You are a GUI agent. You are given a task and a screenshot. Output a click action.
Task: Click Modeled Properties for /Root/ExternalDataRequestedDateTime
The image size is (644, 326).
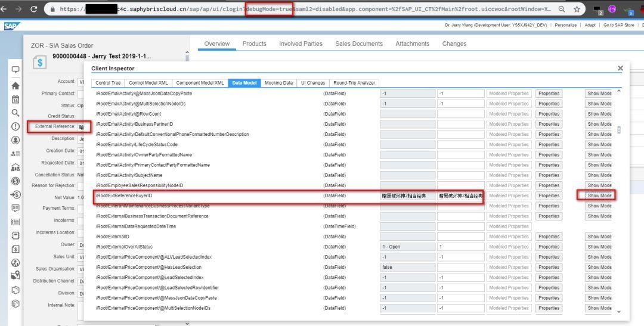(509, 226)
